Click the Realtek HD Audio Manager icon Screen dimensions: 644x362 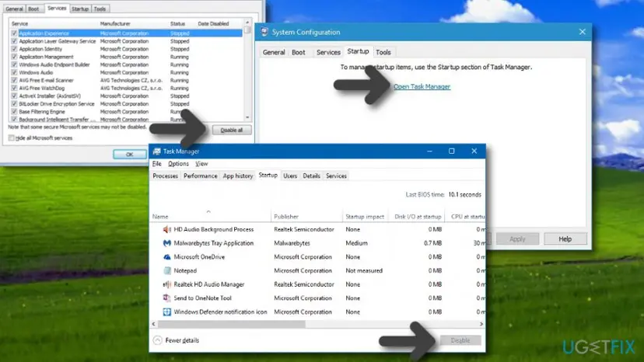[x=166, y=284]
